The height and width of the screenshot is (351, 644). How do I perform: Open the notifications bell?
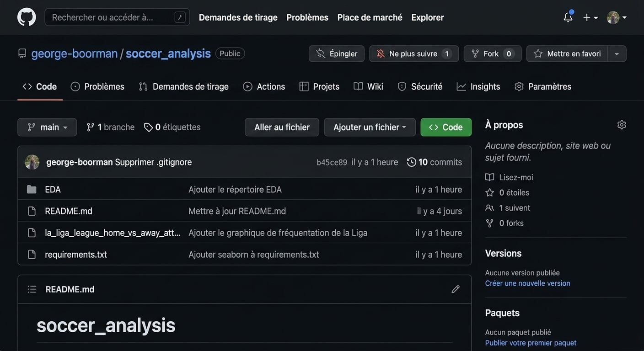coord(568,17)
